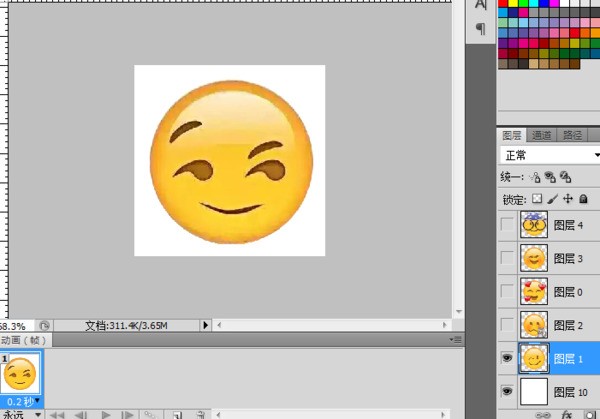Image resolution: width=600 pixels, height=419 pixels.
Task: Play the frame animation
Action: tap(104, 413)
